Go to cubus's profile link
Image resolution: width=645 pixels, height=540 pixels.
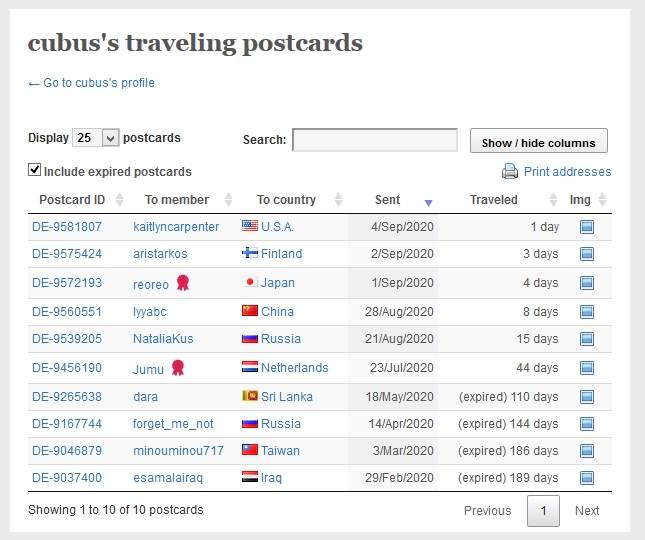(92, 83)
